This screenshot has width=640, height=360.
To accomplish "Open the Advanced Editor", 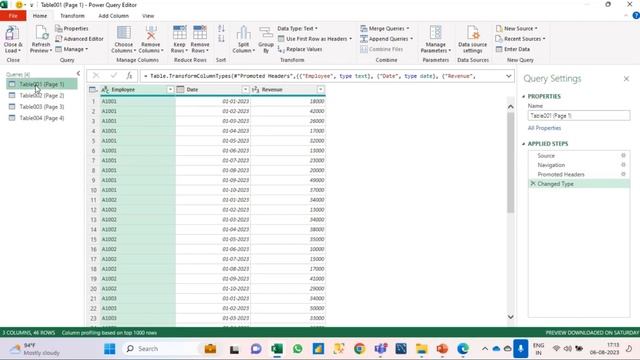I will click(x=79, y=39).
